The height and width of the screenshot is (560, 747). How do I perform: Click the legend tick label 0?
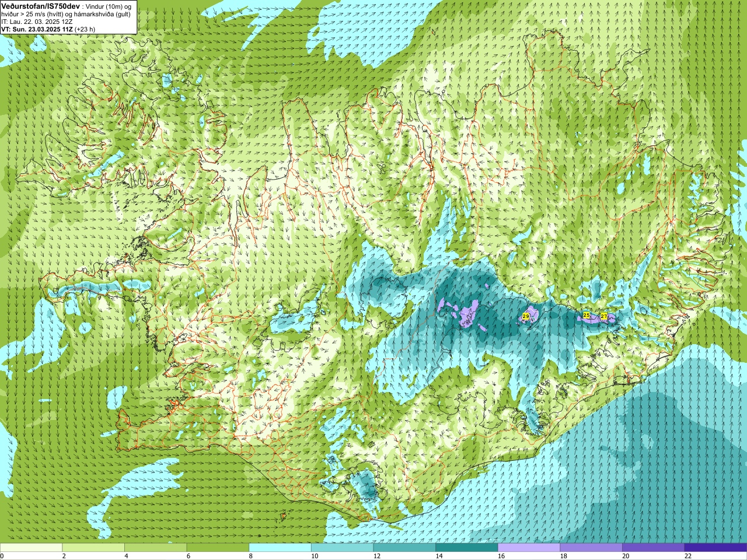2,556
